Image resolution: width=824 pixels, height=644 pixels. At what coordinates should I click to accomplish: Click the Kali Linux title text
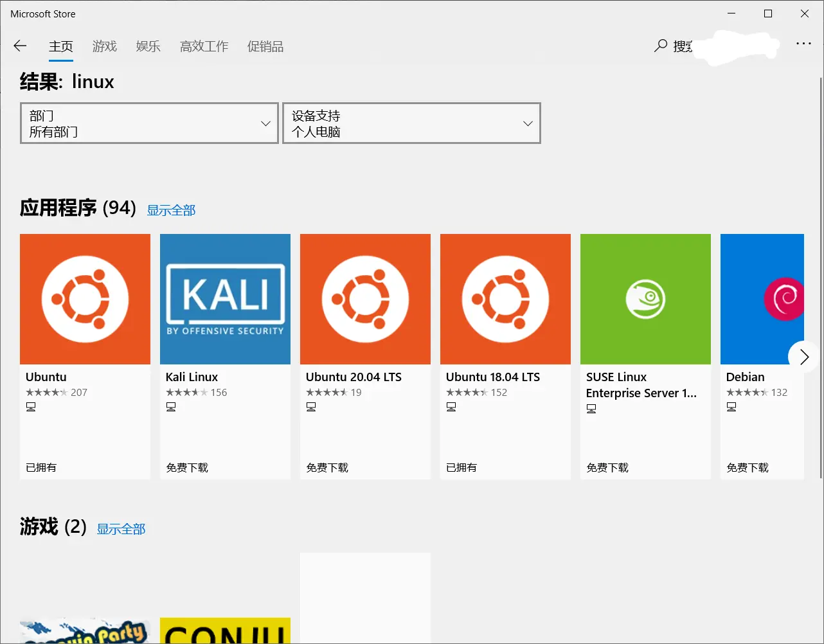tap(192, 377)
